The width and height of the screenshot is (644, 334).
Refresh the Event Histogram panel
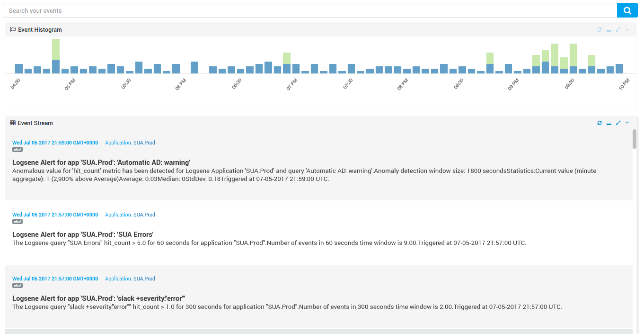coord(600,29)
